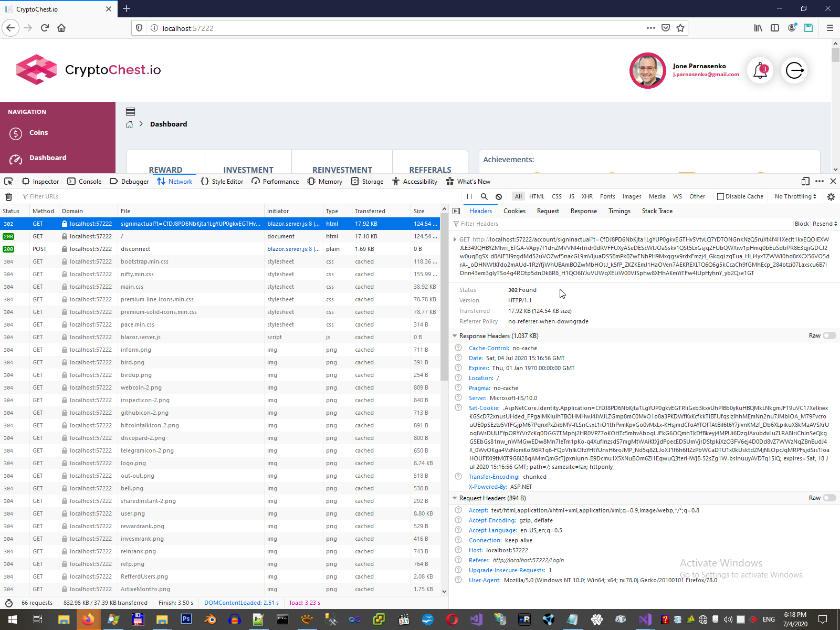Clear network log with trash icon
The width and height of the screenshot is (840, 630).
point(8,196)
